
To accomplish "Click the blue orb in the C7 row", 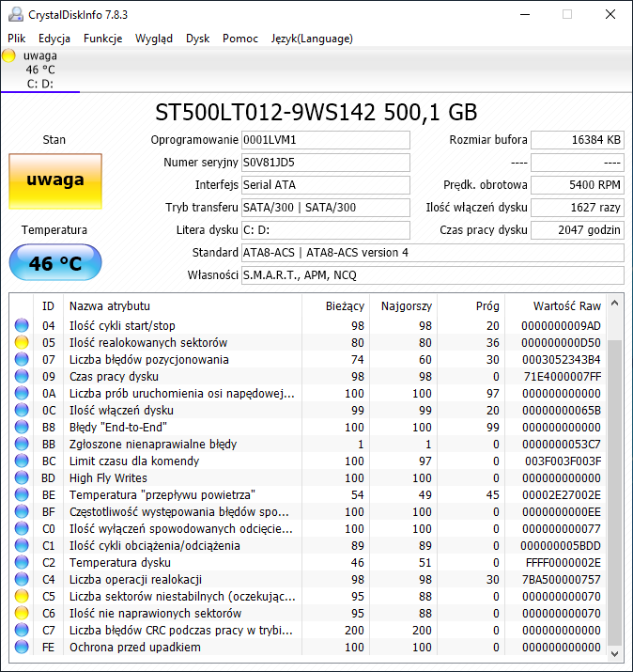I will click(22, 631).
